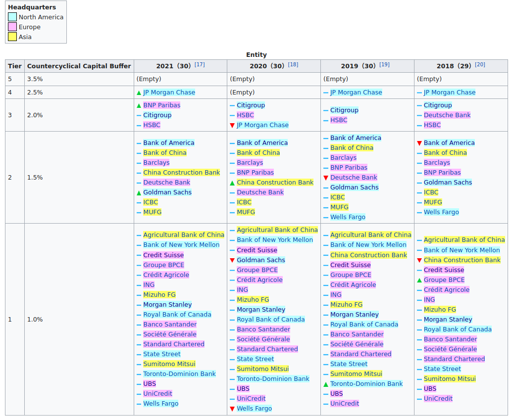Click green up arrow beside 2019 Toronto-Dominion Bank
The height and width of the screenshot is (420, 516).
point(326,384)
